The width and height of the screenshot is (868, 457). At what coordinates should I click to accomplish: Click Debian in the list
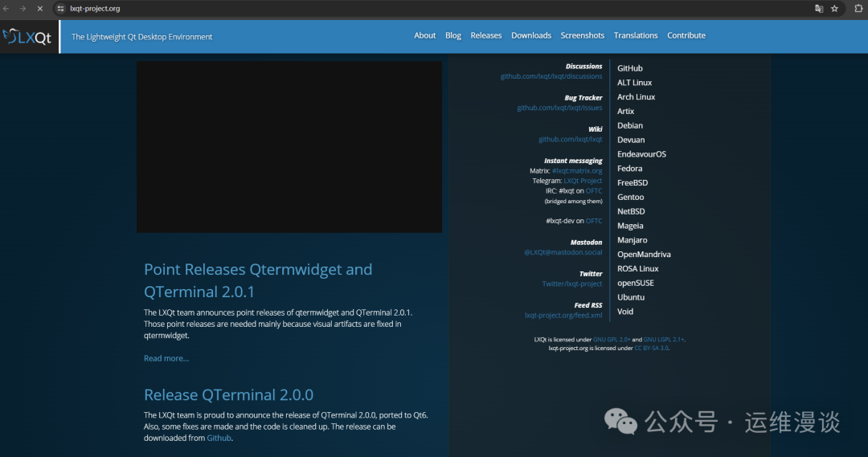(x=630, y=125)
